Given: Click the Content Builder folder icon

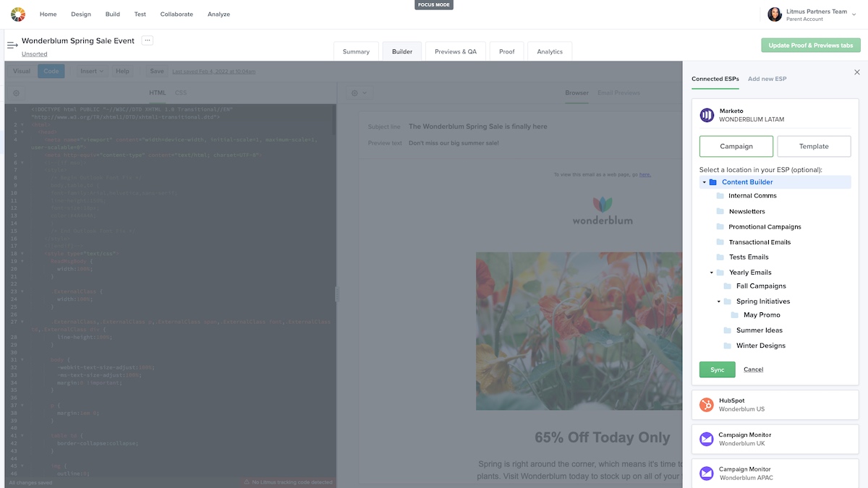Looking at the screenshot, I should coord(713,182).
